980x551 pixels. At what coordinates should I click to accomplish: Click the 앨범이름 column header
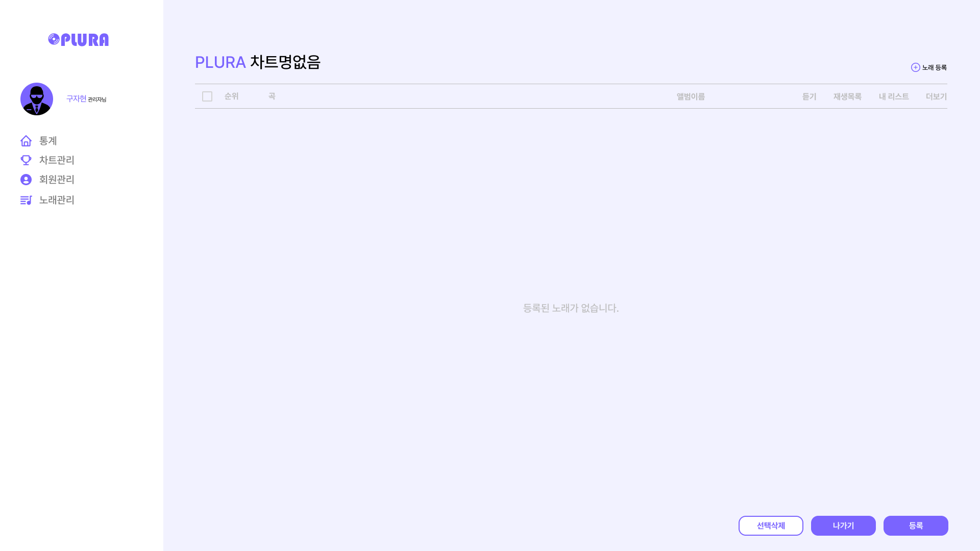tap(691, 96)
